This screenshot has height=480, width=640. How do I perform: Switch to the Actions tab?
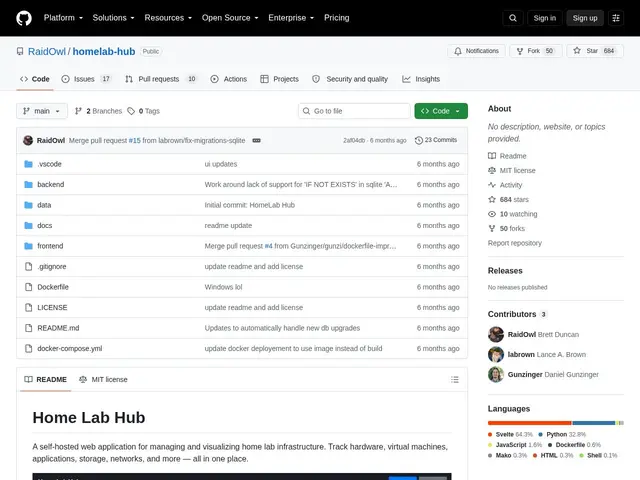229,79
